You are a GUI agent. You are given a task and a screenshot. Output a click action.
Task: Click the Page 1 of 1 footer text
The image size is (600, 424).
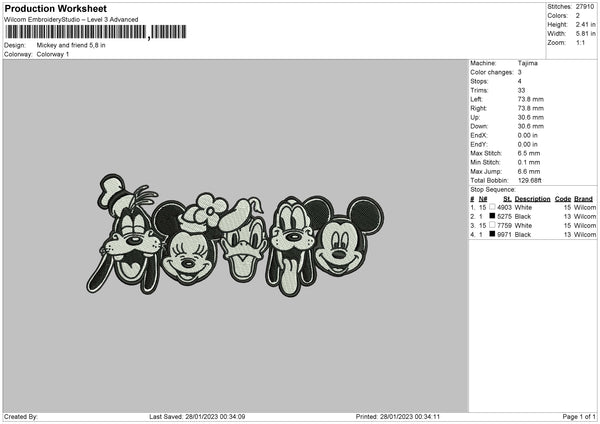(x=579, y=416)
